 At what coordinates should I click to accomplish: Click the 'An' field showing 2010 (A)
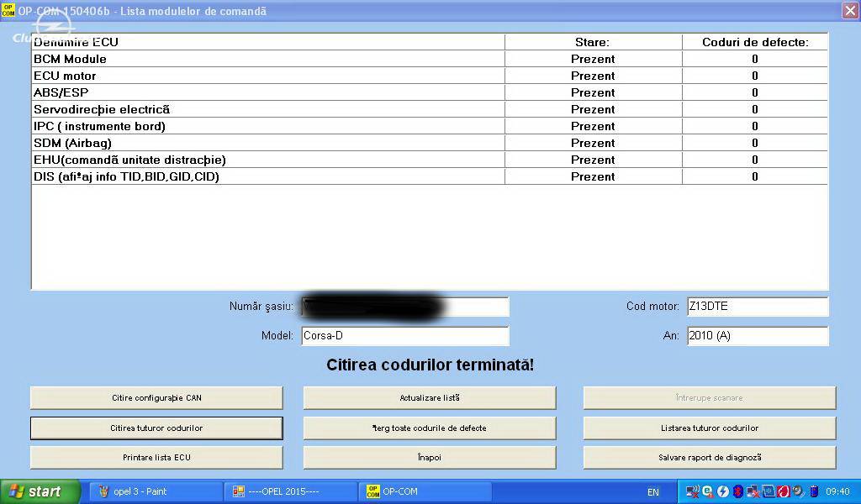(758, 336)
